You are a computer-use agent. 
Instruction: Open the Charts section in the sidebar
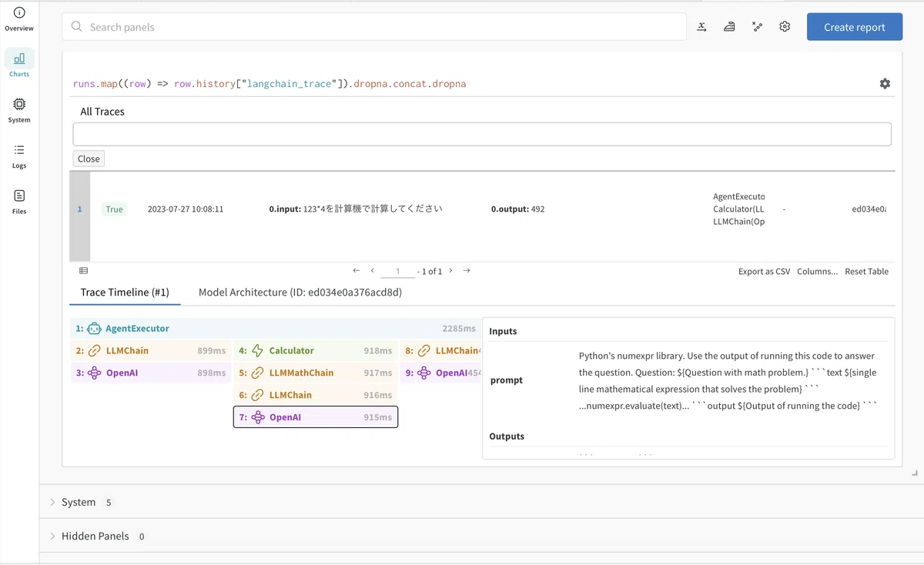tap(19, 65)
